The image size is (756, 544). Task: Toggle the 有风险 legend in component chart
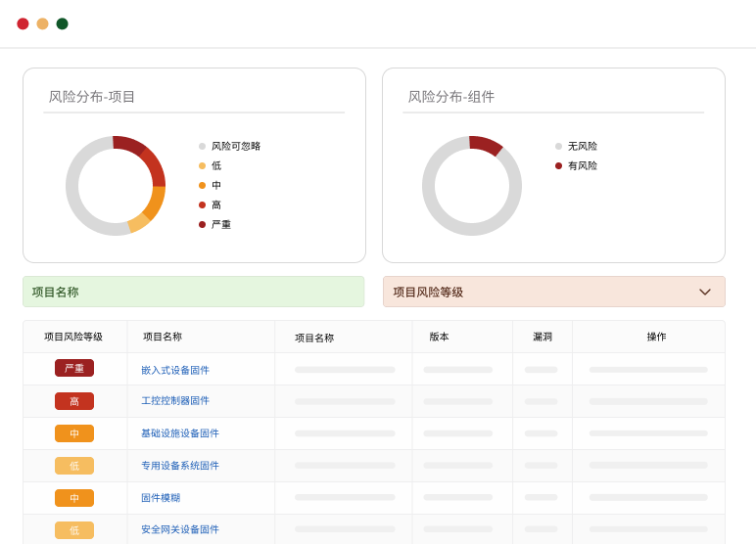(x=582, y=165)
